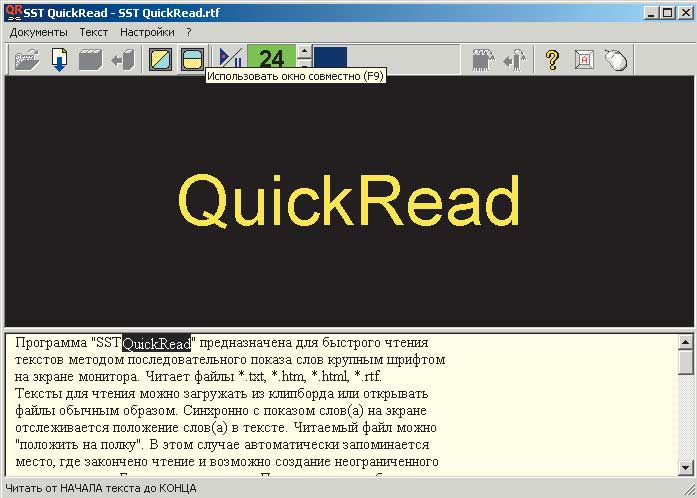The width and height of the screenshot is (697, 498).
Task: Increase the speed with the up stepper arrow
Action: coord(304,51)
